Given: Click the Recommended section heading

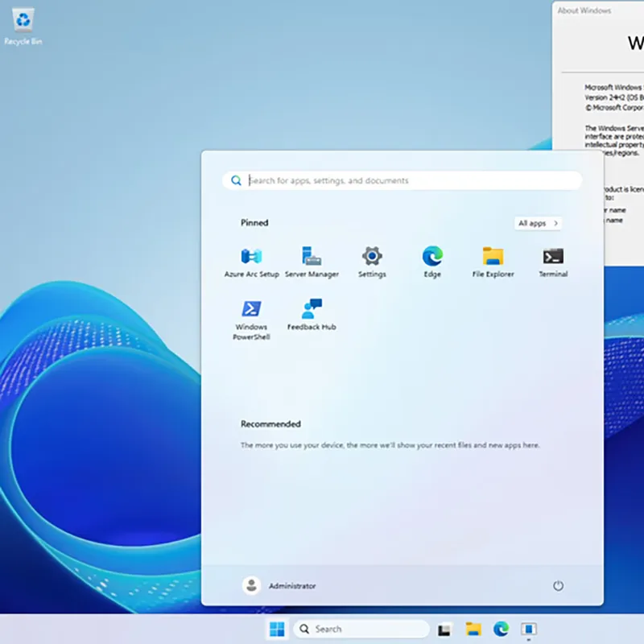Looking at the screenshot, I should tap(270, 424).
